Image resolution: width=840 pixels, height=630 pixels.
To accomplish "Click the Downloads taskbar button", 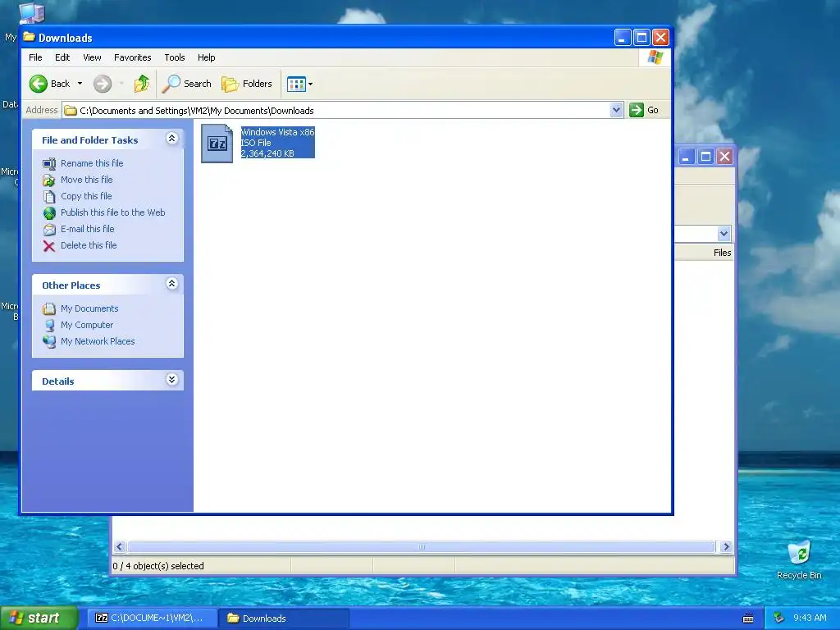I will (284, 619).
